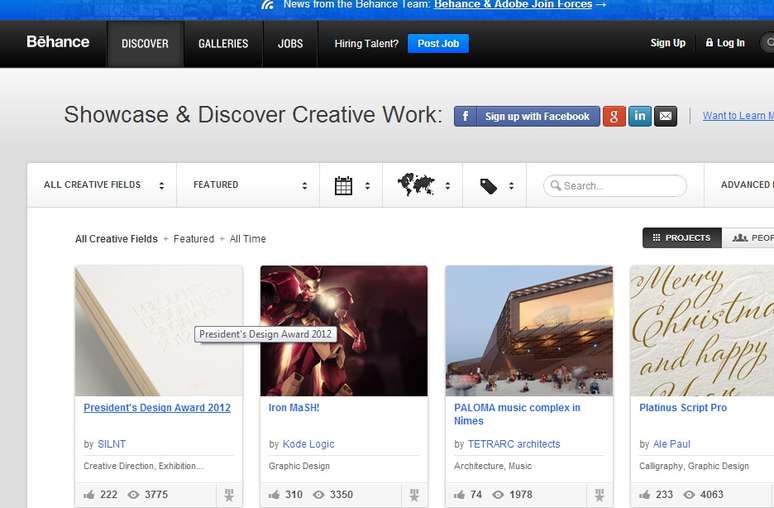Click the LinkedIn sign-up icon
Viewport: 774px width, 508px height.
click(640, 116)
